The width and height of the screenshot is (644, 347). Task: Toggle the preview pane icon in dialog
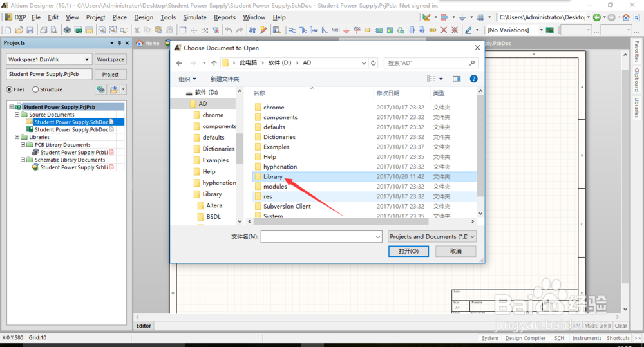[x=457, y=79]
